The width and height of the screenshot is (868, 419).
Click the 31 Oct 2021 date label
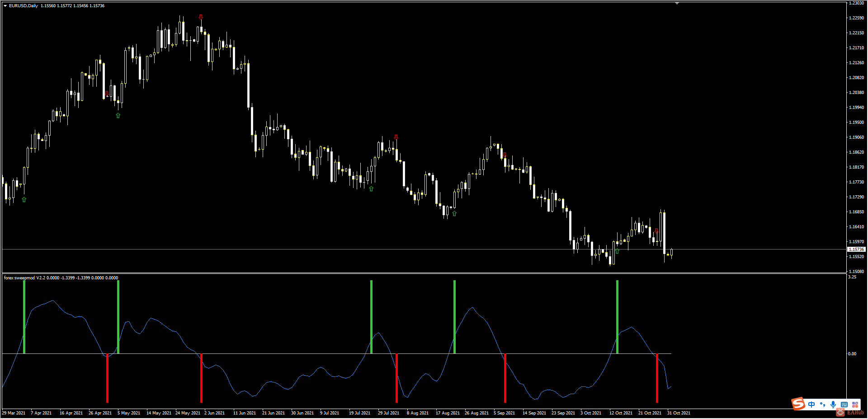click(x=679, y=413)
